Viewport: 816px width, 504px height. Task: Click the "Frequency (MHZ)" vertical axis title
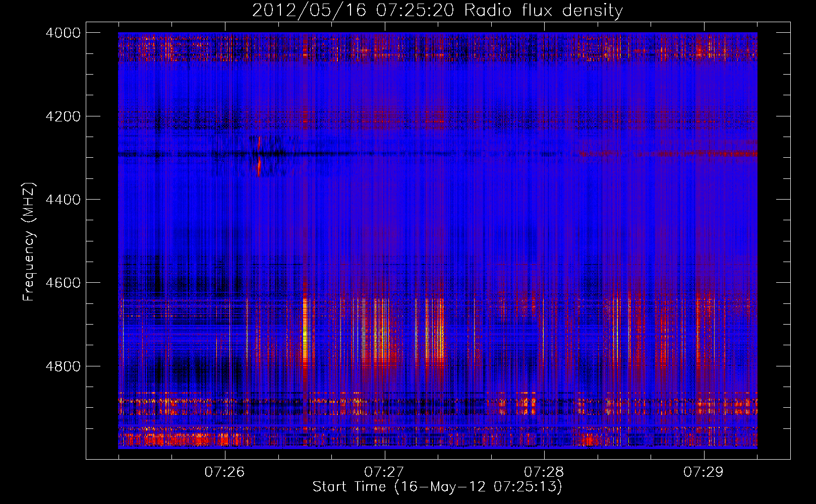coord(29,241)
